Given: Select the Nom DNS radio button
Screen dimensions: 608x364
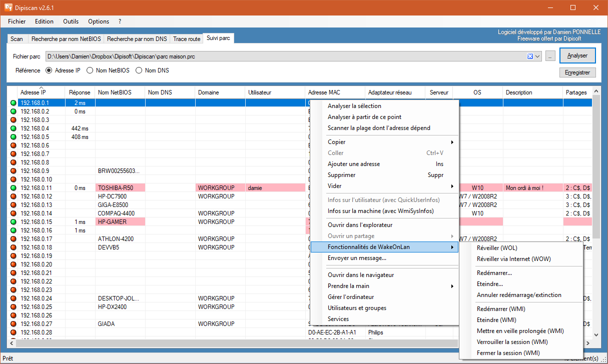Looking at the screenshot, I should (139, 70).
